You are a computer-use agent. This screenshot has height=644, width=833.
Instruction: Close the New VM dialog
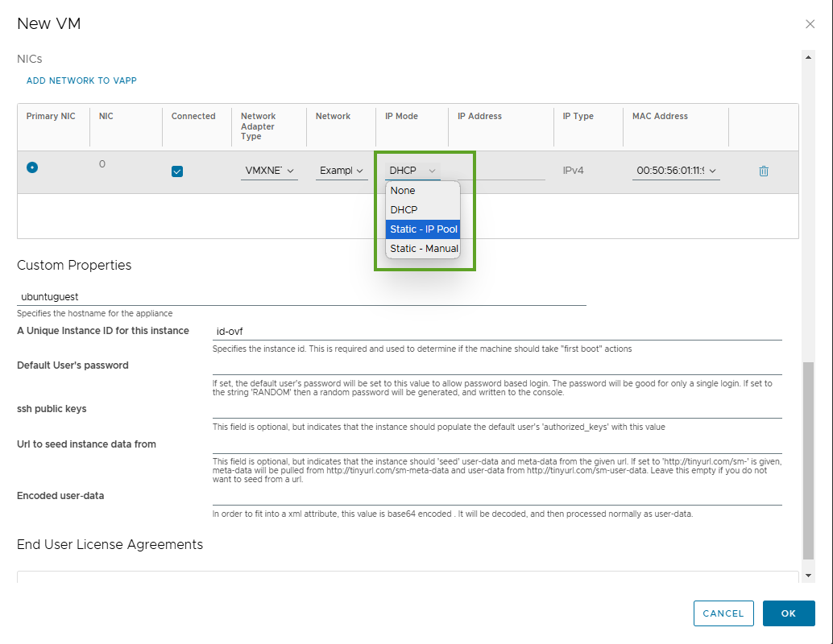point(810,24)
